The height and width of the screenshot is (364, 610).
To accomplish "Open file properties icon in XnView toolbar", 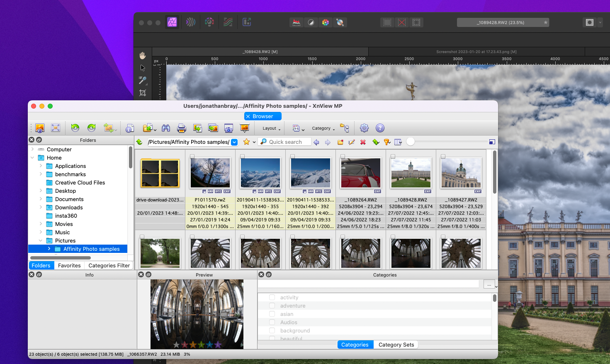I will (130, 128).
